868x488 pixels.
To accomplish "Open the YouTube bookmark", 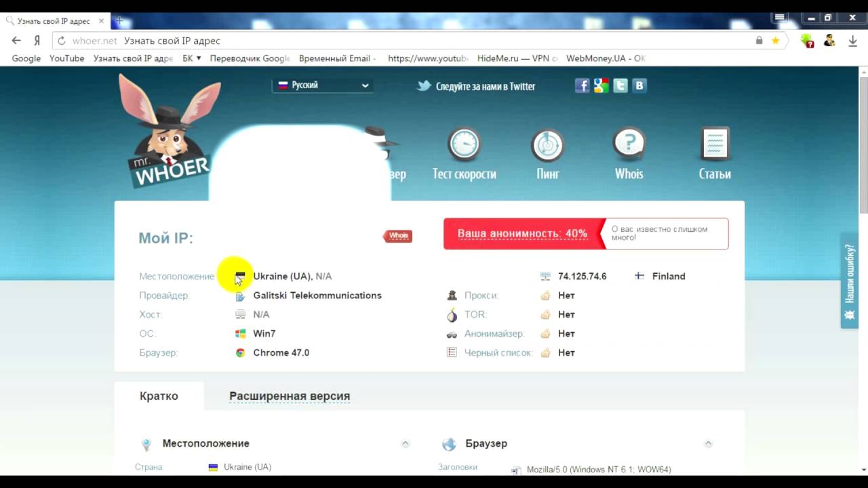I will (x=66, y=58).
